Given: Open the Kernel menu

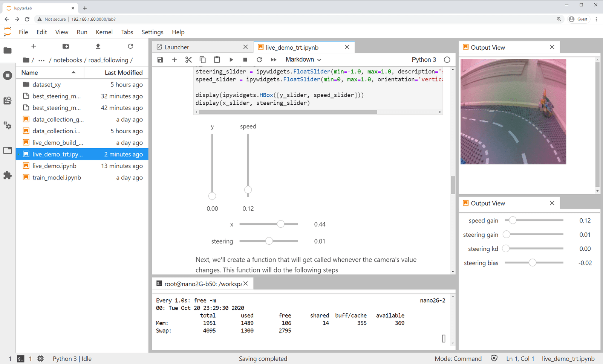Looking at the screenshot, I should pyautogui.click(x=104, y=32).
